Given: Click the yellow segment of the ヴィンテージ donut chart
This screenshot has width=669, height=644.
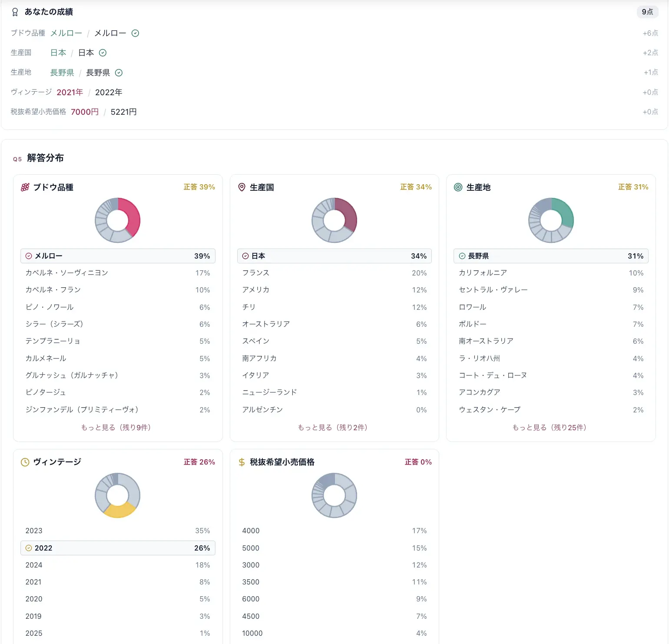Looking at the screenshot, I should [x=119, y=511].
